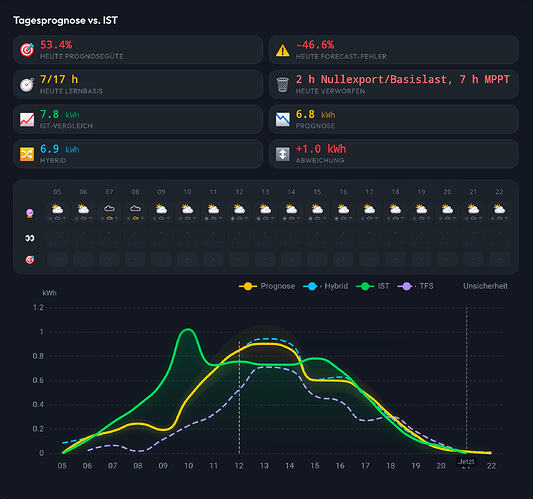533x499 pixels.
Task: Click the up-down arrow icon for Abweichung
Action: pos(282,154)
